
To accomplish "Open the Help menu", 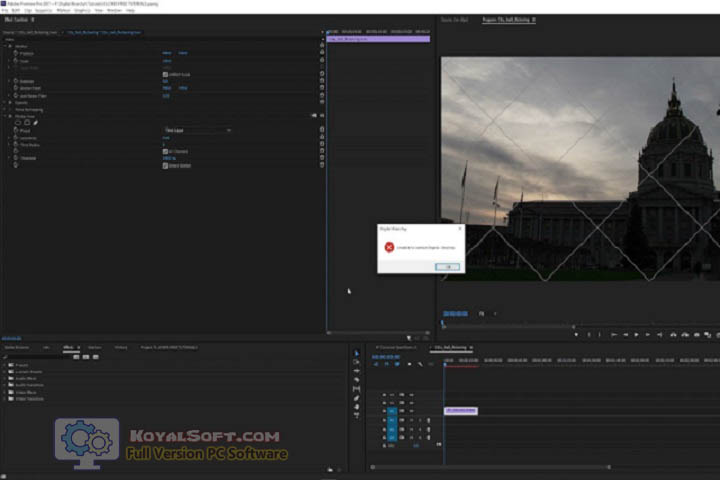I will coord(130,10).
